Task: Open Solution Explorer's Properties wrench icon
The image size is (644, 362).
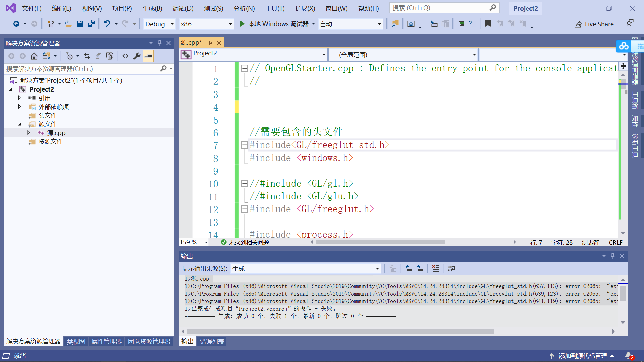Action: (137, 56)
